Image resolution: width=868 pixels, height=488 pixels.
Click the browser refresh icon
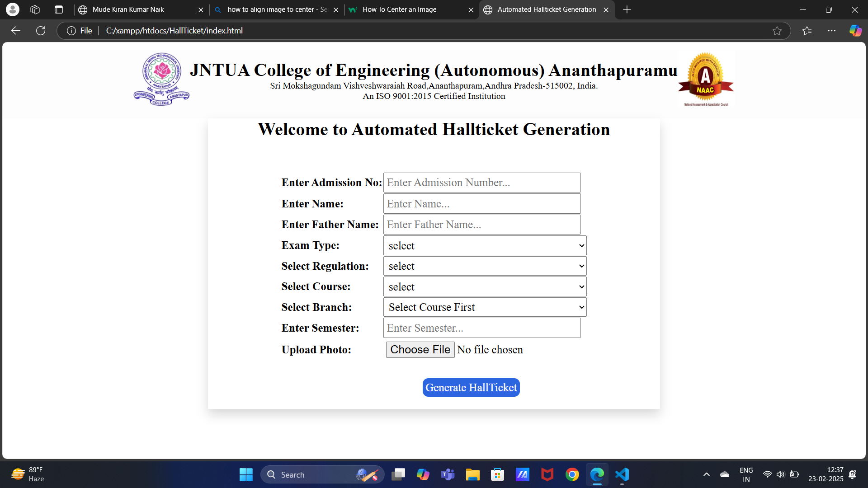[41, 31]
